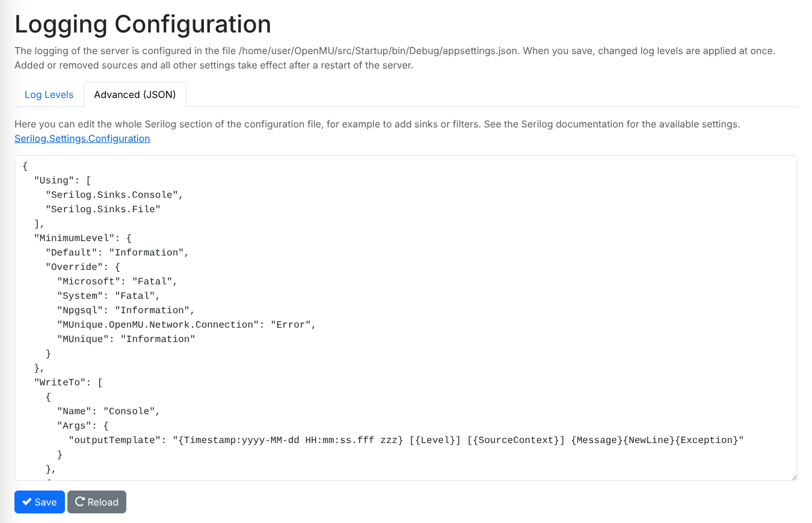812x523 pixels.
Task: Select the Advanced (JSON) tab
Action: coord(135,95)
